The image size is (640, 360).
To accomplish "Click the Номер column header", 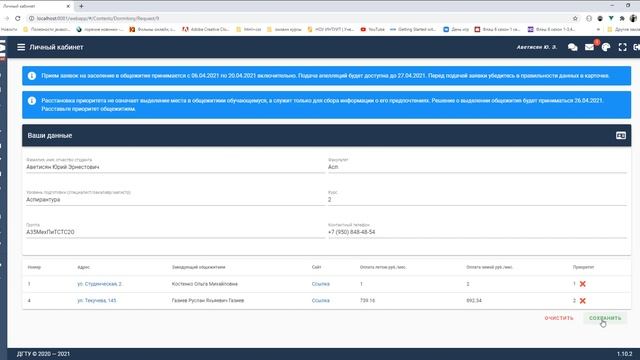I will pyautogui.click(x=34, y=267).
